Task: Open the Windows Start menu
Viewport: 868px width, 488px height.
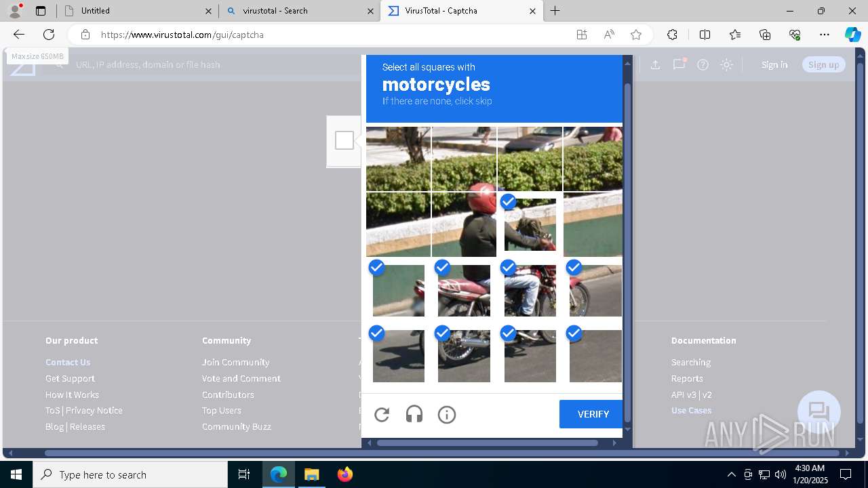Action: coord(16,474)
